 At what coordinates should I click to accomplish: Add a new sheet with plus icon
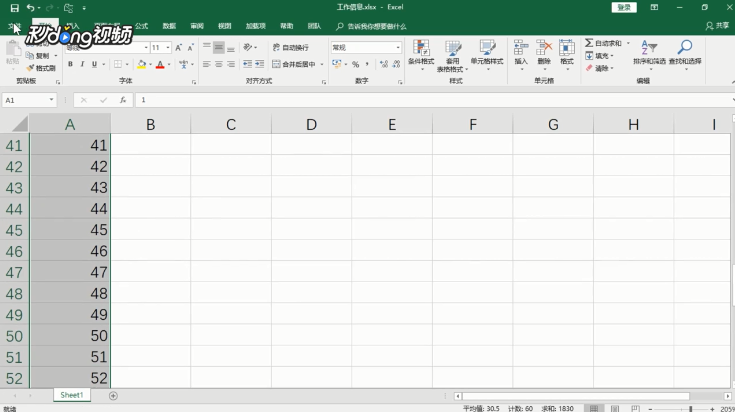point(113,396)
